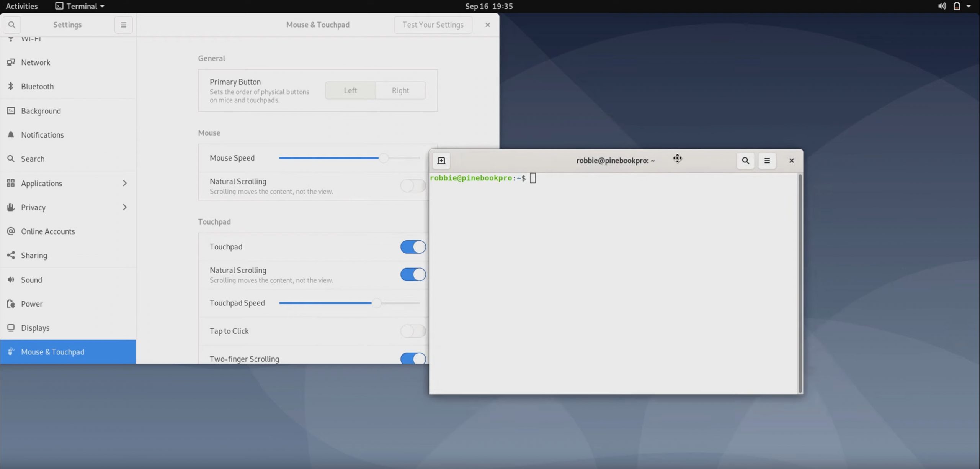Click the volume icon in top bar
Viewport: 980px width, 469px height.
click(x=942, y=6)
